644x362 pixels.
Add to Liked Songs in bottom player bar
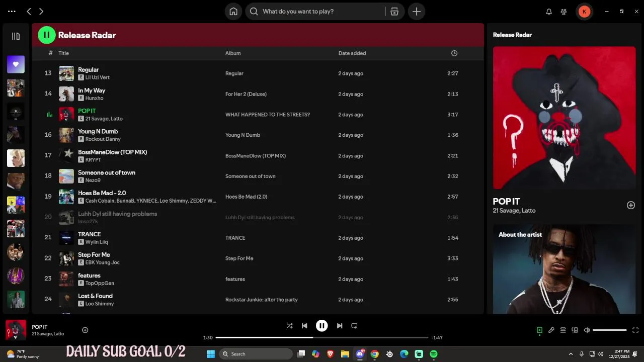(85, 330)
